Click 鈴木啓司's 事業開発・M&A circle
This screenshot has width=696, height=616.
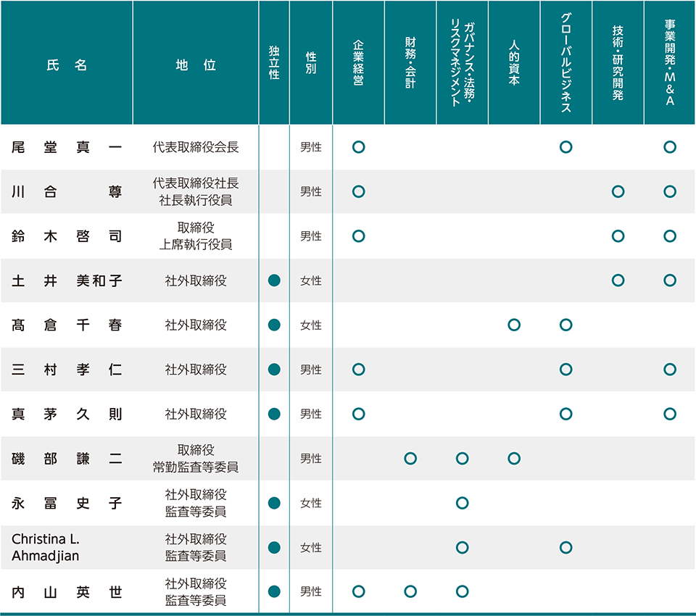670,236
